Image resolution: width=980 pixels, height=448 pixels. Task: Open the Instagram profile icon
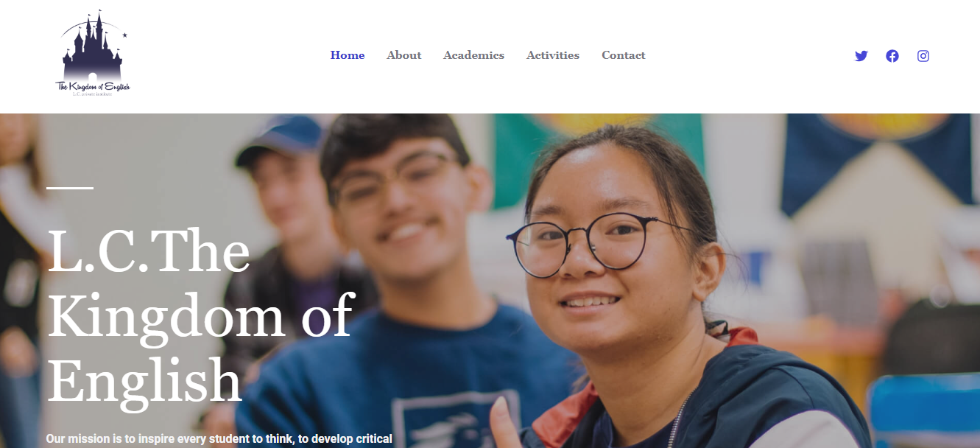click(923, 56)
